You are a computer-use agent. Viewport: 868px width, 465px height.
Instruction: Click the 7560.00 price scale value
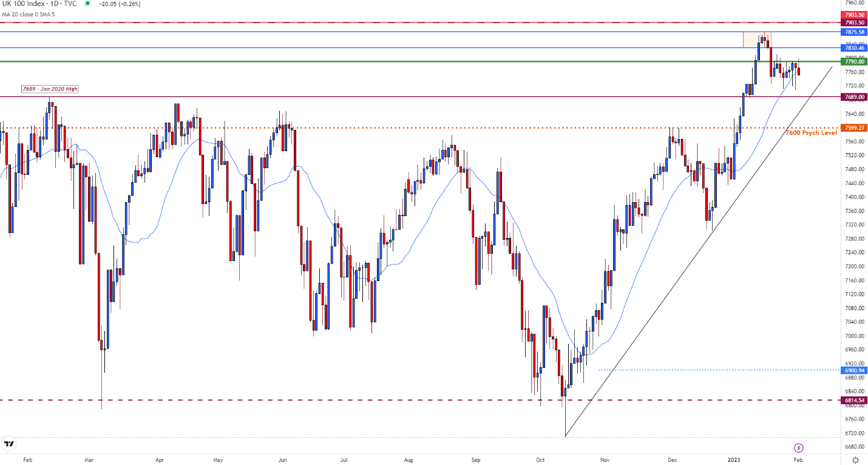[x=853, y=141]
